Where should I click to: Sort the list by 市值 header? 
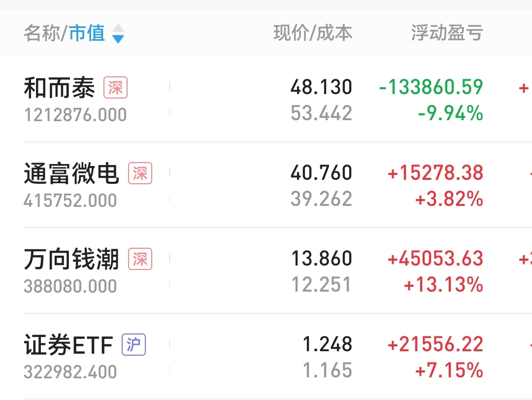(87, 33)
